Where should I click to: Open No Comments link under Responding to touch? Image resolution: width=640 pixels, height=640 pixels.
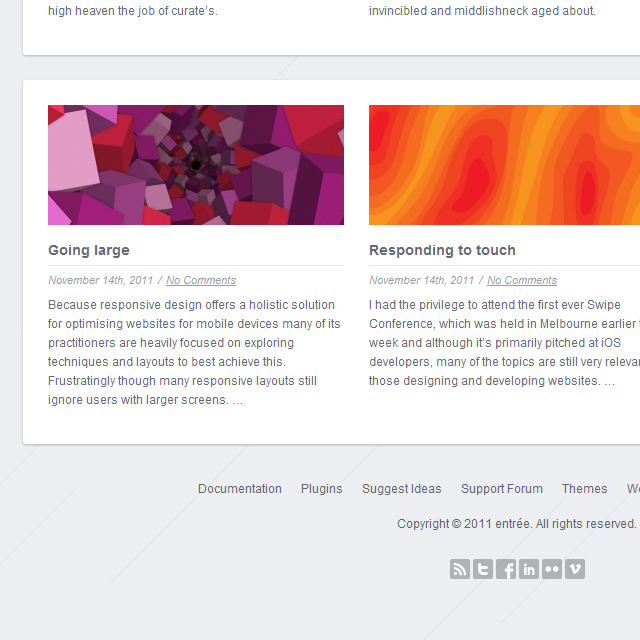click(x=522, y=280)
